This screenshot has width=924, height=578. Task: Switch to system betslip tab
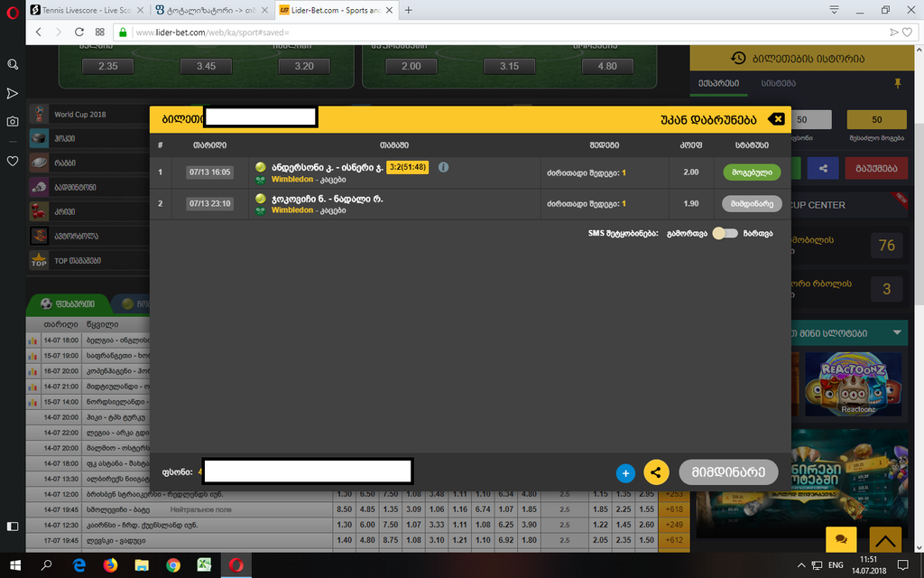[778, 83]
